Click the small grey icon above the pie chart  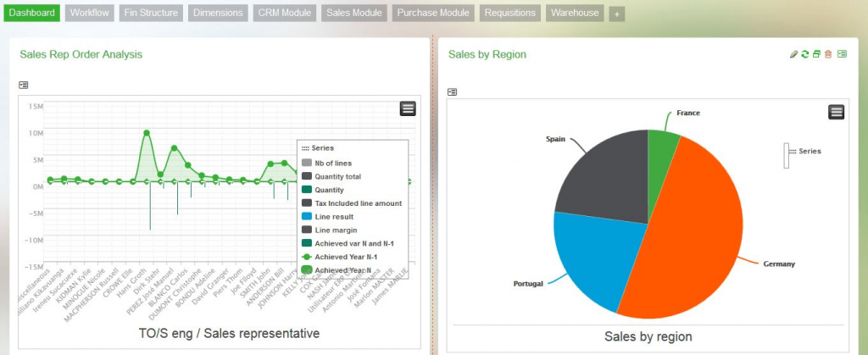coord(453,92)
